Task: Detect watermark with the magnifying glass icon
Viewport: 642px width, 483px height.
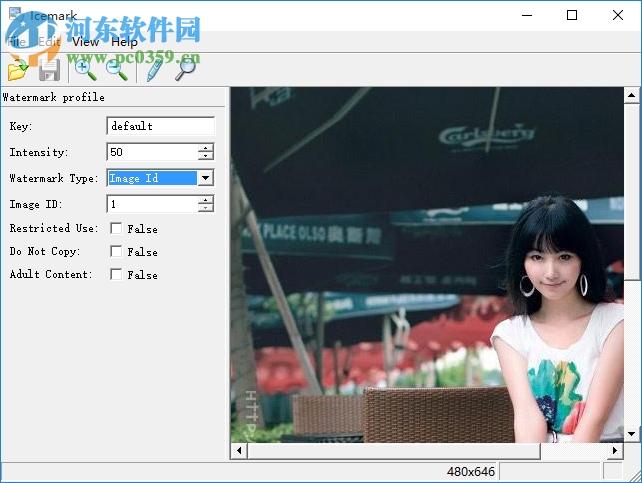Action: (185, 70)
